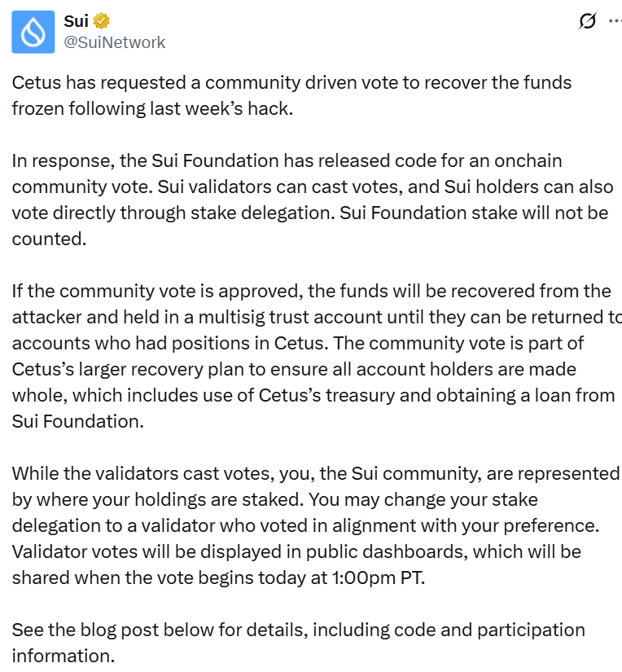This screenshot has height=672, width=622.
Task: Click the tweet body text to open the post
Action: tap(309, 342)
